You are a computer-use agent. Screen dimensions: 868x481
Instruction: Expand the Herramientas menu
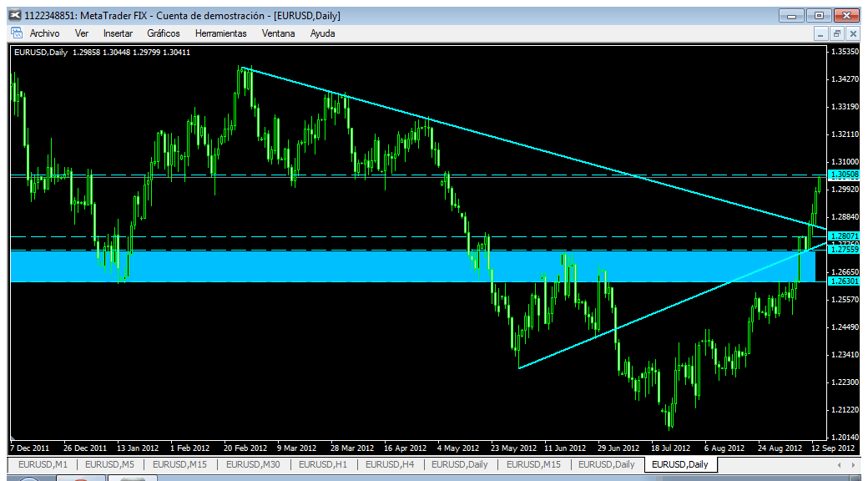pyautogui.click(x=221, y=33)
